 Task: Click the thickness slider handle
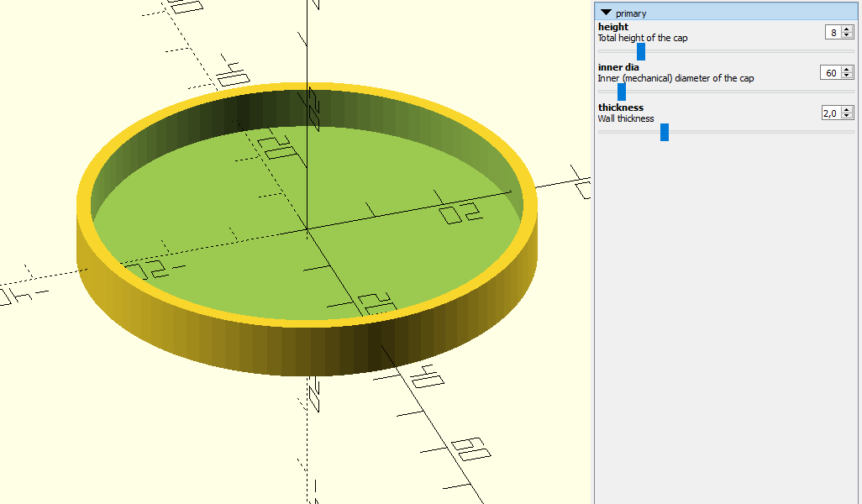665,132
